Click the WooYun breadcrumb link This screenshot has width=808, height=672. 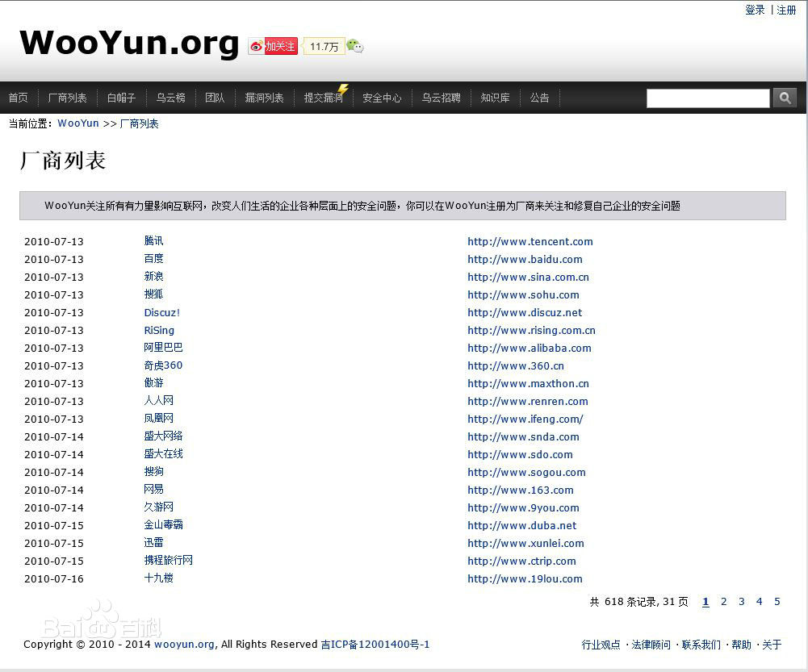point(78,123)
